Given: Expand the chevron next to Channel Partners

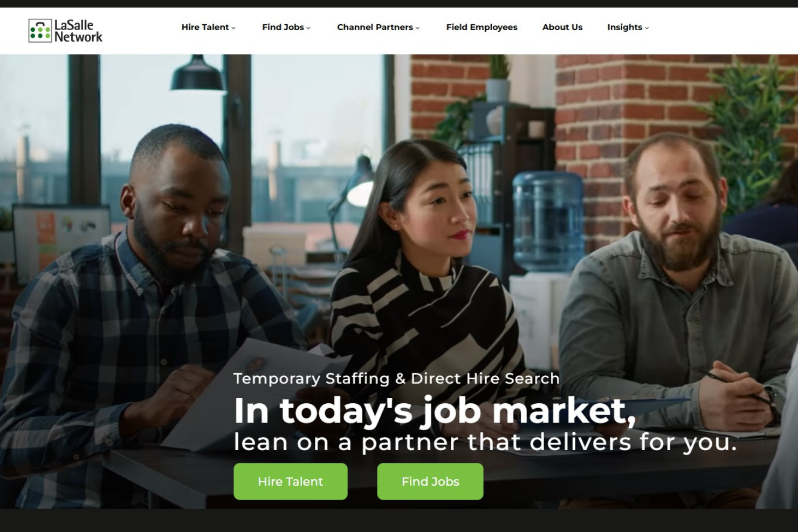Looking at the screenshot, I should [x=417, y=28].
